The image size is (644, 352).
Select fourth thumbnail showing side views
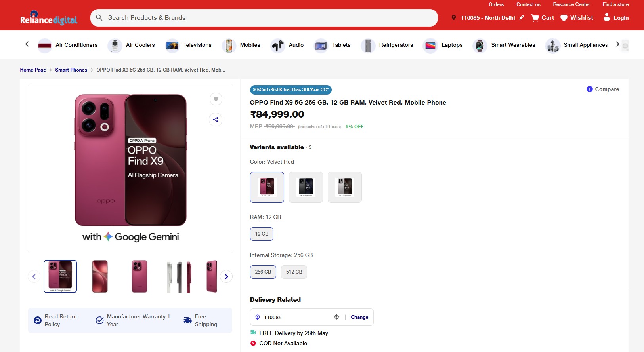coord(179,276)
